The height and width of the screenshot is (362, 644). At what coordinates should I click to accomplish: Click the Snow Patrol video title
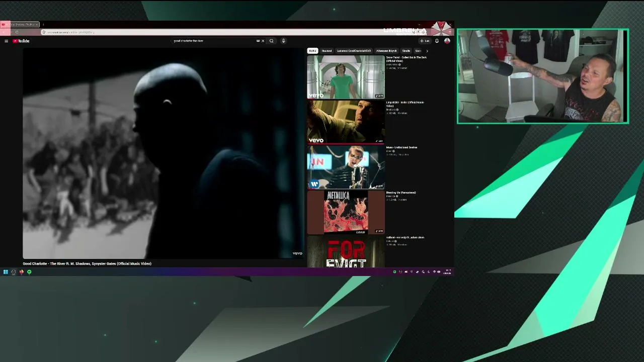(x=407, y=59)
